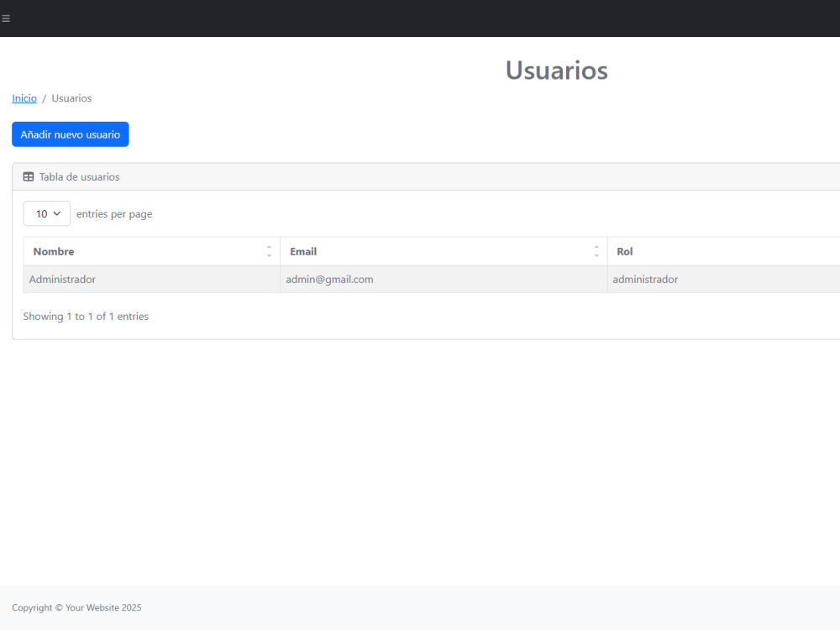Viewport: 840px width, 630px height.
Task: Click the Nombre column sort arrows icon
Action: click(x=269, y=251)
